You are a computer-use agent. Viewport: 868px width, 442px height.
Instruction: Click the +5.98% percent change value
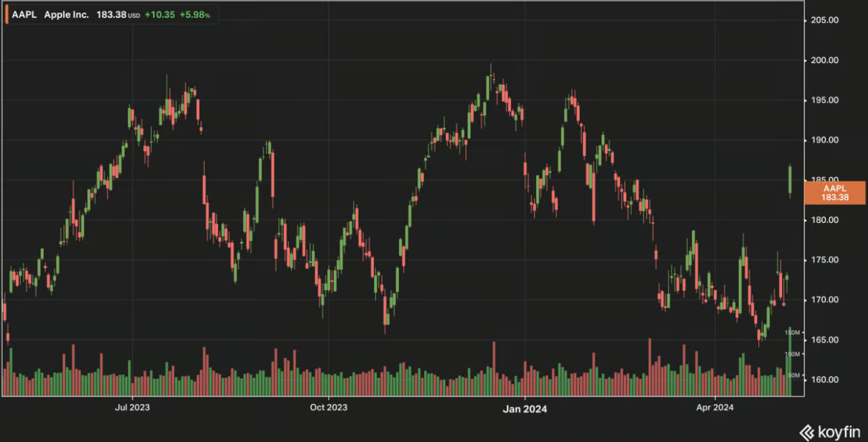[194, 15]
